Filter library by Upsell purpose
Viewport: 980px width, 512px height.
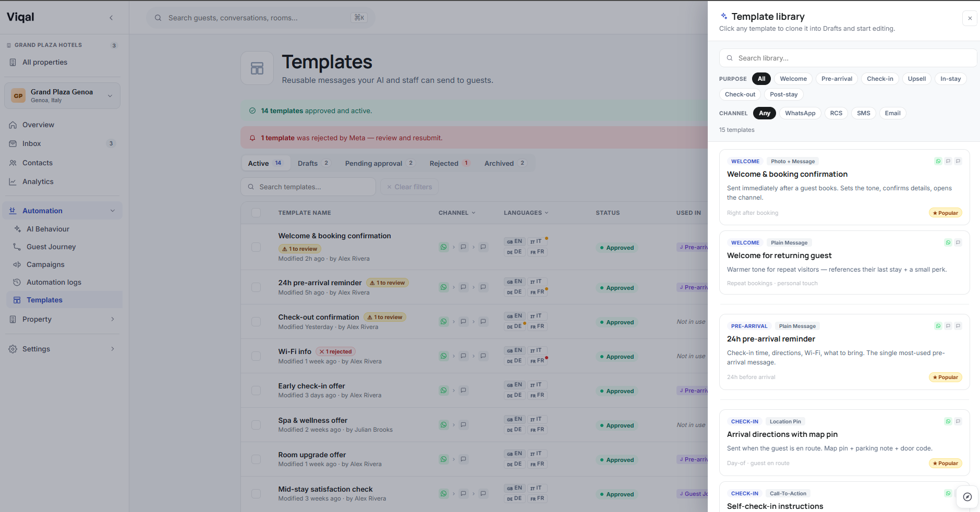click(917, 79)
